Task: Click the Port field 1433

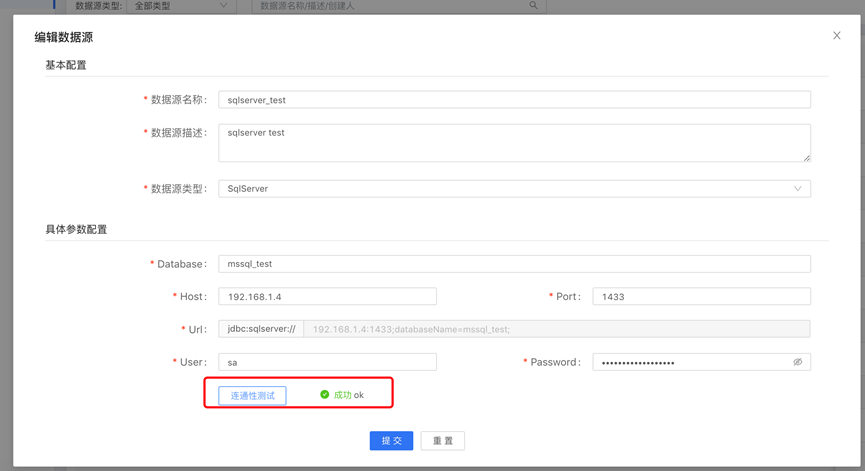Action: pyautogui.click(x=701, y=297)
